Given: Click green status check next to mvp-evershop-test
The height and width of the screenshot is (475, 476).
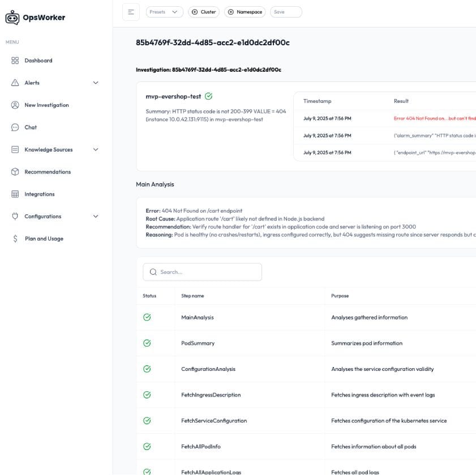Looking at the screenshot, I should tap(208, 97).
